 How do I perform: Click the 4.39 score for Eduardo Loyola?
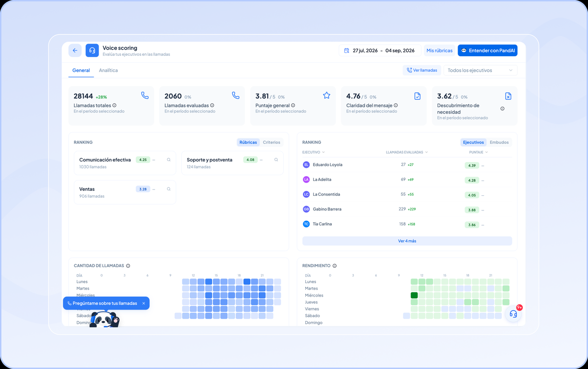pyautogui.click(x=472, y=165)
